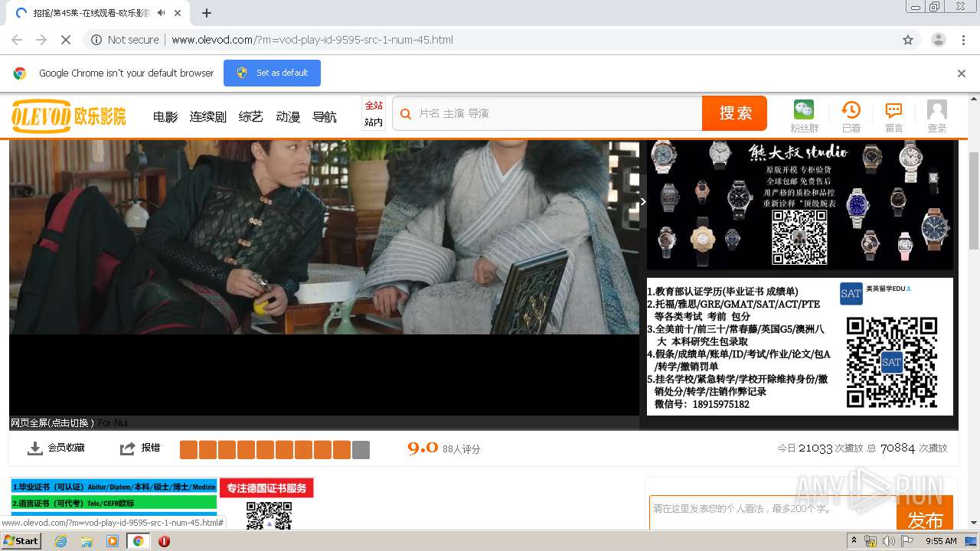Open the 综艺 menu
Viewport: 980px width, 551px height.
[250, 116]
